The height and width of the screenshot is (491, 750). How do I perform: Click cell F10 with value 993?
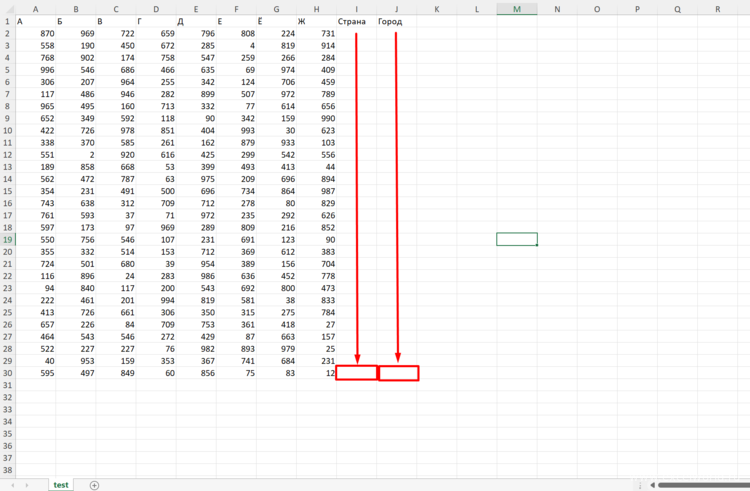(236, 131)
